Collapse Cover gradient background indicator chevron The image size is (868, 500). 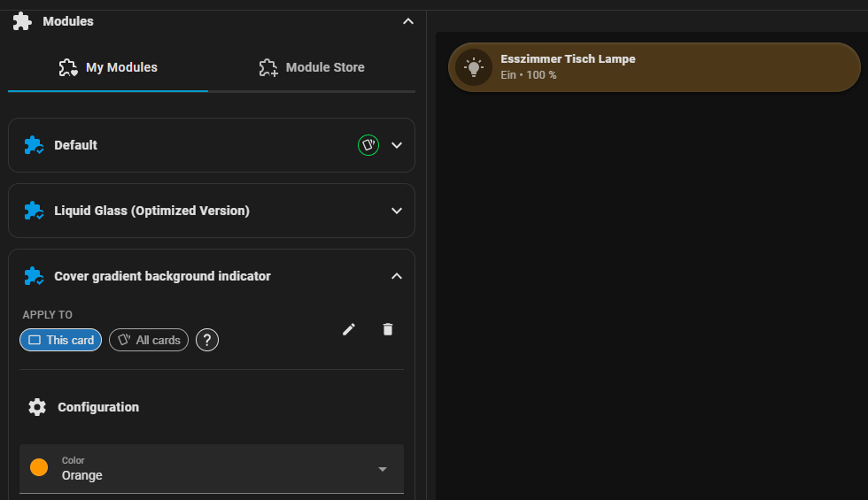click(397, 276)
